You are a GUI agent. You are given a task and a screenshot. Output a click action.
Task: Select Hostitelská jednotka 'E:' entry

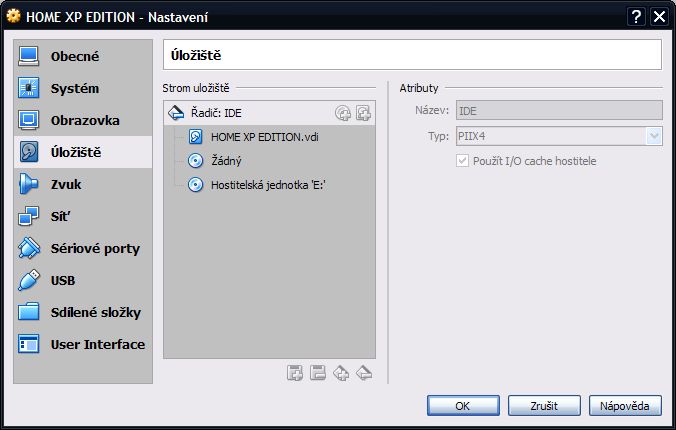click(x=268, y=185)
